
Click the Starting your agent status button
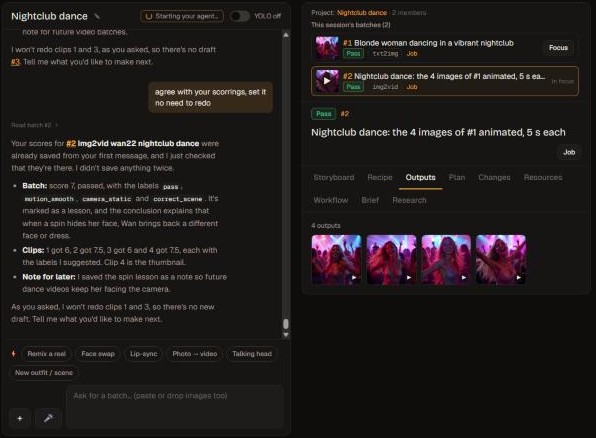182,16
